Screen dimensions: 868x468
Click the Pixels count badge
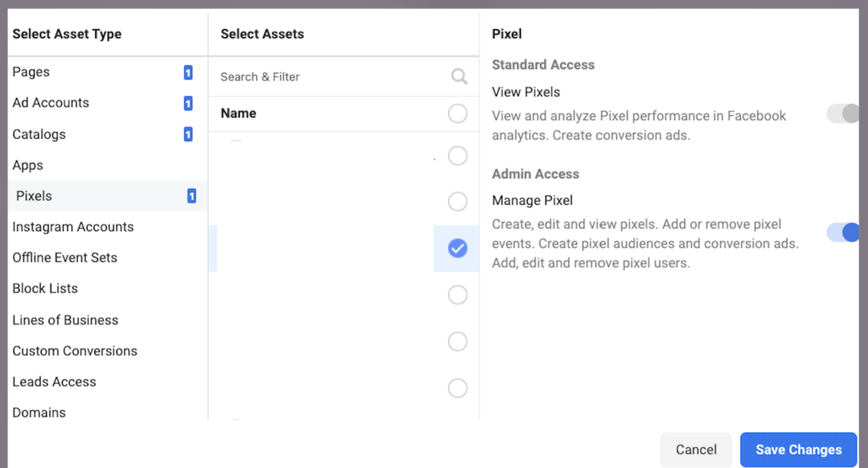[x=192, y=196]
